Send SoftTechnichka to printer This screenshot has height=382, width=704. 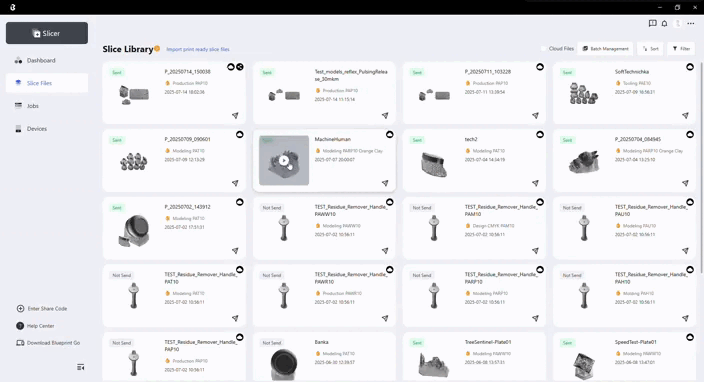pyautogui.click(x=685, y=115)
